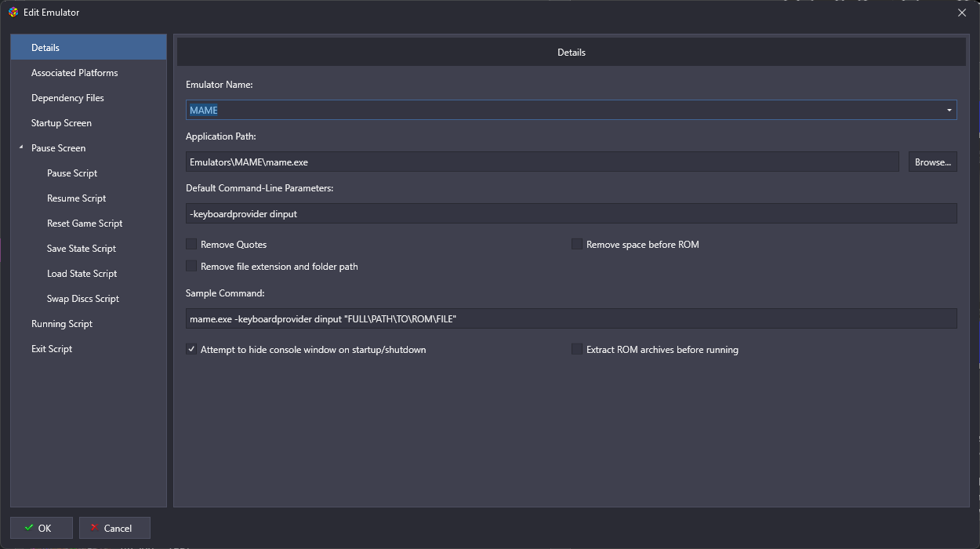Toggle Remove space before ROM checkbox
The width and height of the screenshot is (980, 549).
point(577,244)
